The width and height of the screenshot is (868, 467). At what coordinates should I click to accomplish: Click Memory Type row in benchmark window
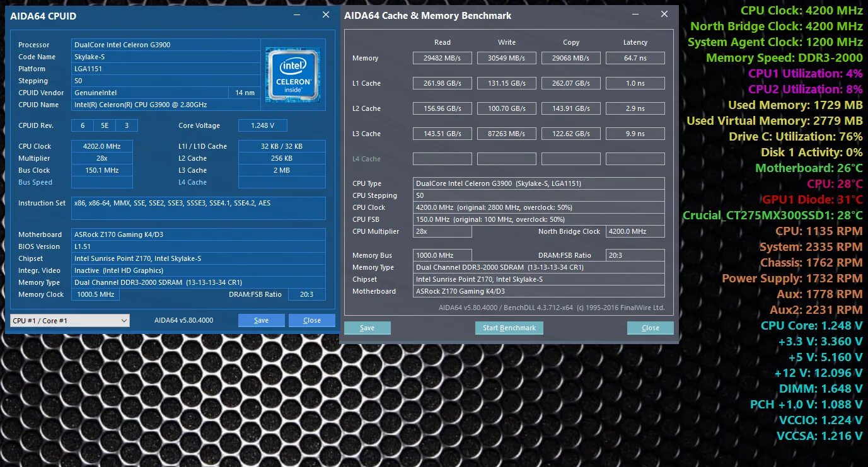click(539, 267)
